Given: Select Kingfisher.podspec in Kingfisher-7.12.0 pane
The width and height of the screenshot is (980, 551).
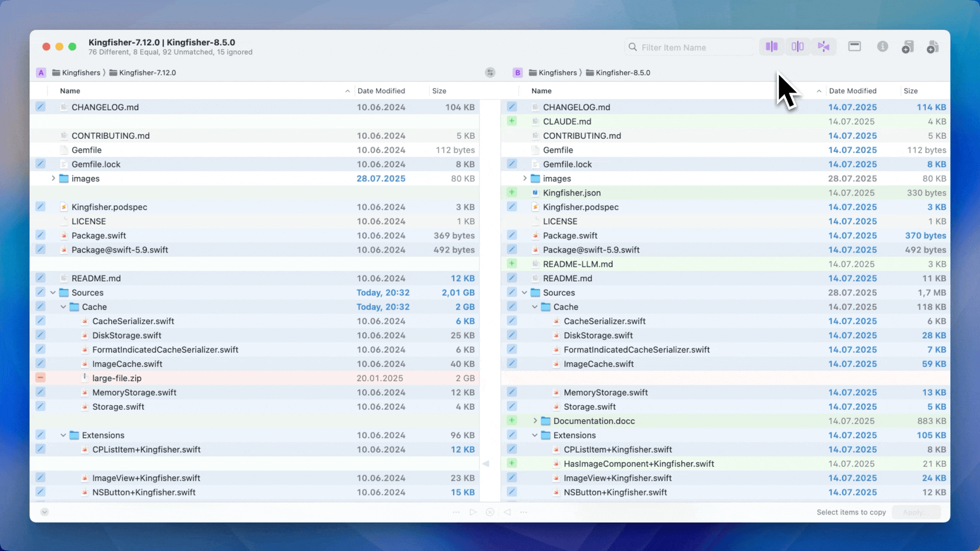Looking at the screenshot, I should 255,207.
